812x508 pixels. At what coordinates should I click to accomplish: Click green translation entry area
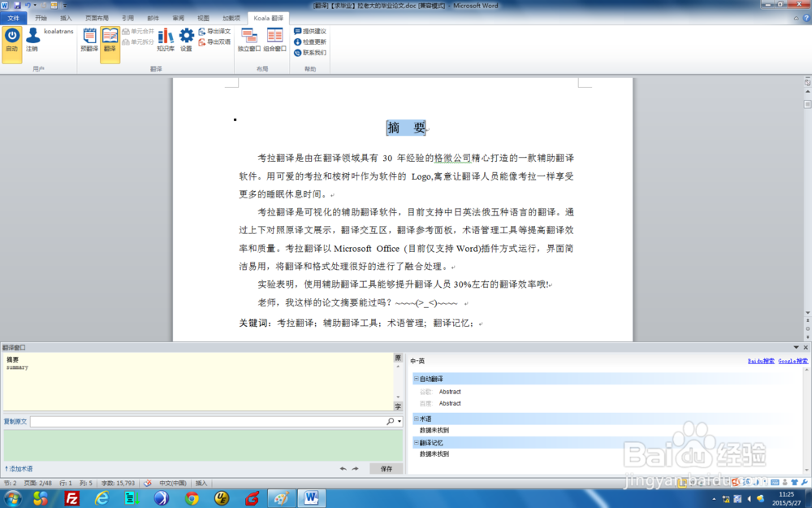click(203, 445)
